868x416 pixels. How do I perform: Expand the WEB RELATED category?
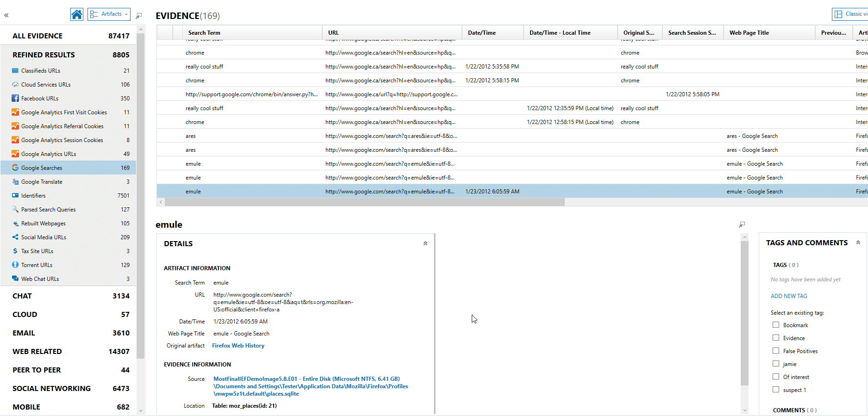pos(71,351)
